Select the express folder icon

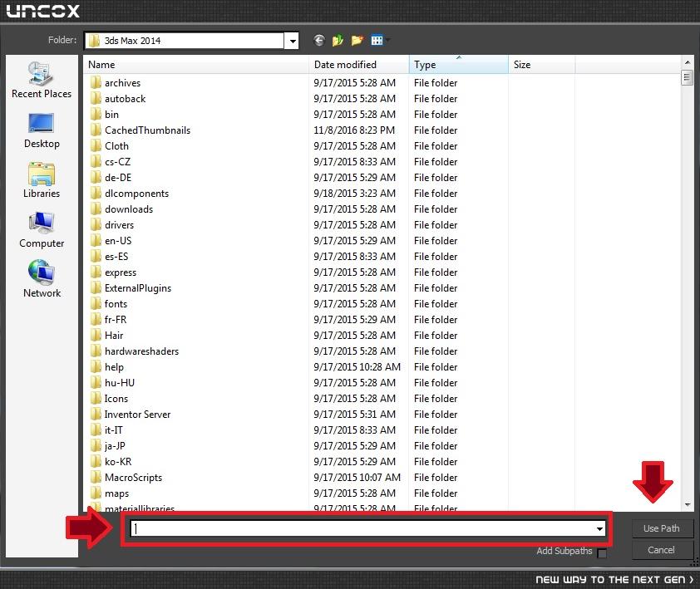click(x=95, y=272)
